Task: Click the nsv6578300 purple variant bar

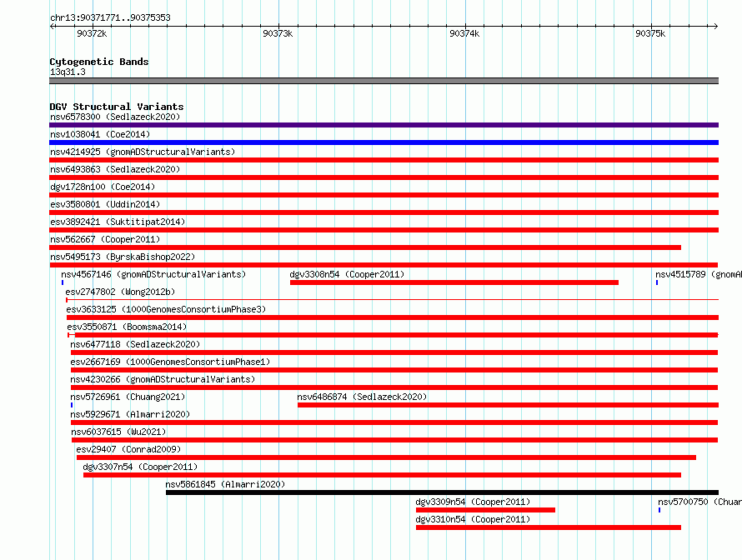Action: tap(384, 125)
